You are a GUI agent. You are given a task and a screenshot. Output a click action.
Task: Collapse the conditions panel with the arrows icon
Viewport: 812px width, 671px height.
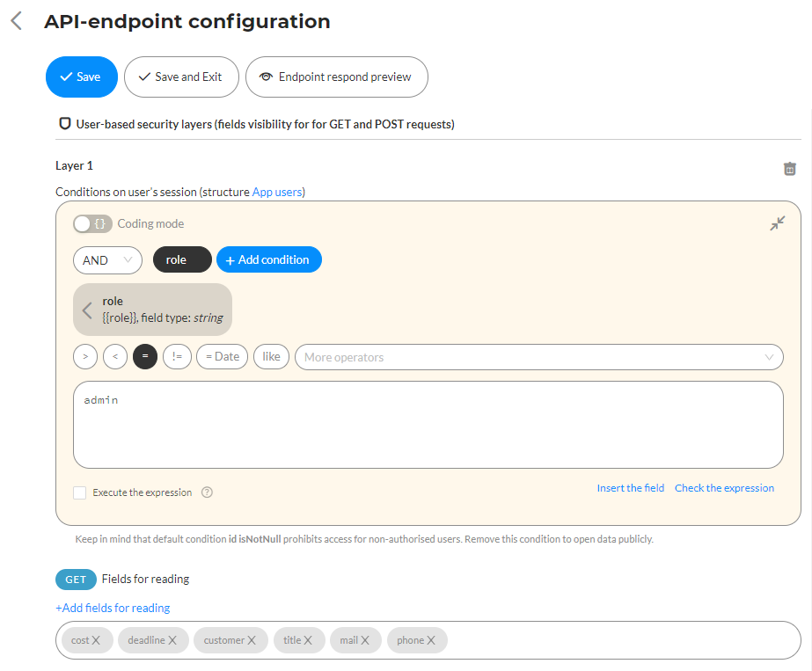[777, 223]
